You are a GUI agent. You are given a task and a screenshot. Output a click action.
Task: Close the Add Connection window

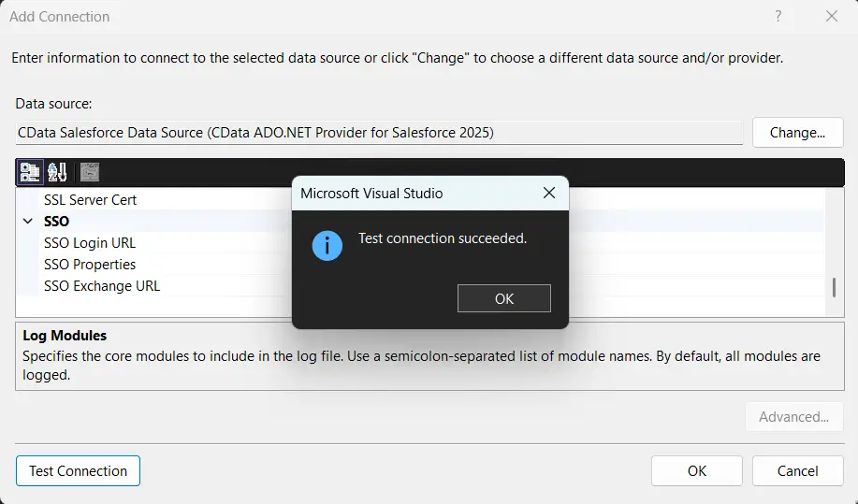click(x=832, y=17)
